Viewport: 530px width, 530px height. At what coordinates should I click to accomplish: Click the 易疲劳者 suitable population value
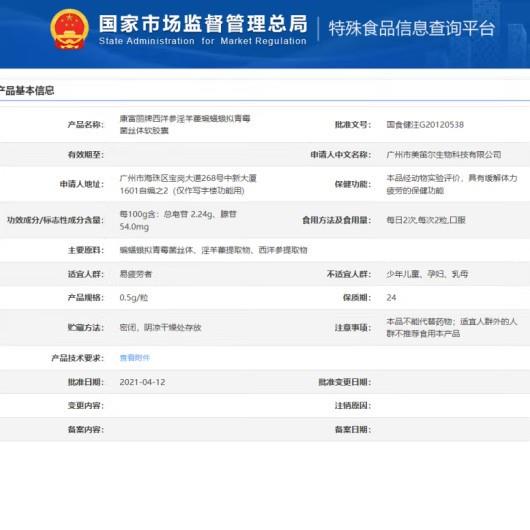(x=136, y=274)
